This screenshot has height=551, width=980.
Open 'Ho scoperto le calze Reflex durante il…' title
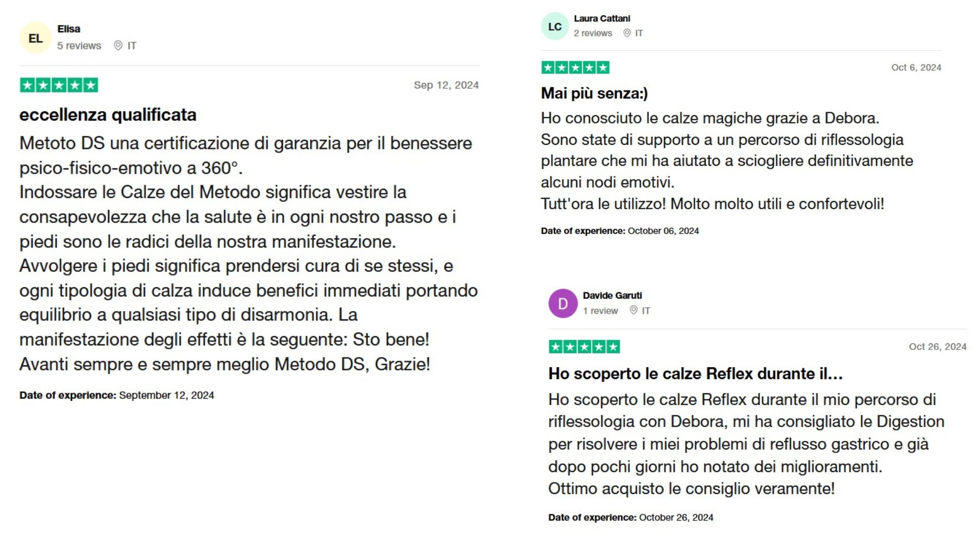[695, 373]
